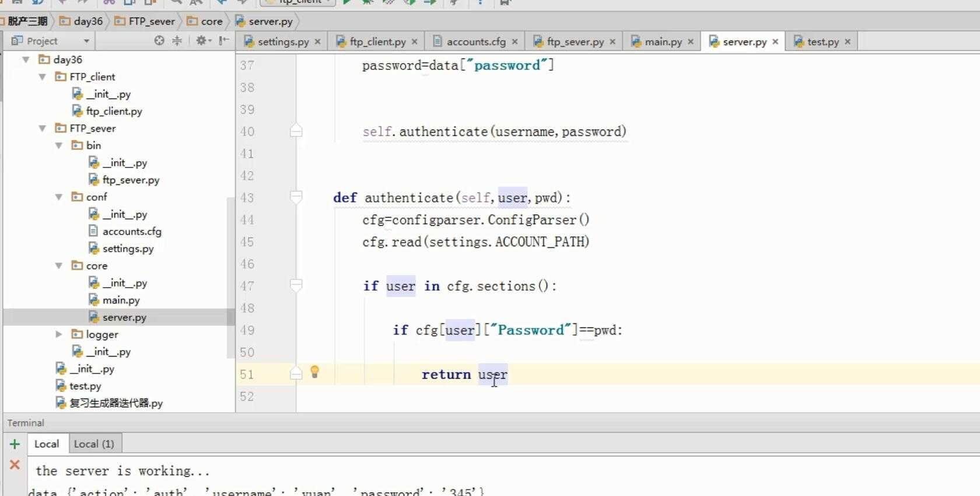
Task: Open the Project view type dropdown
Action: point(86,41)
